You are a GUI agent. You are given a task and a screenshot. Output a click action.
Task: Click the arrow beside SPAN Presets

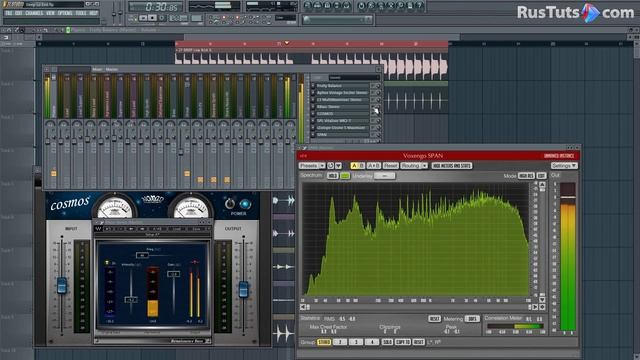tap(322, 166)
